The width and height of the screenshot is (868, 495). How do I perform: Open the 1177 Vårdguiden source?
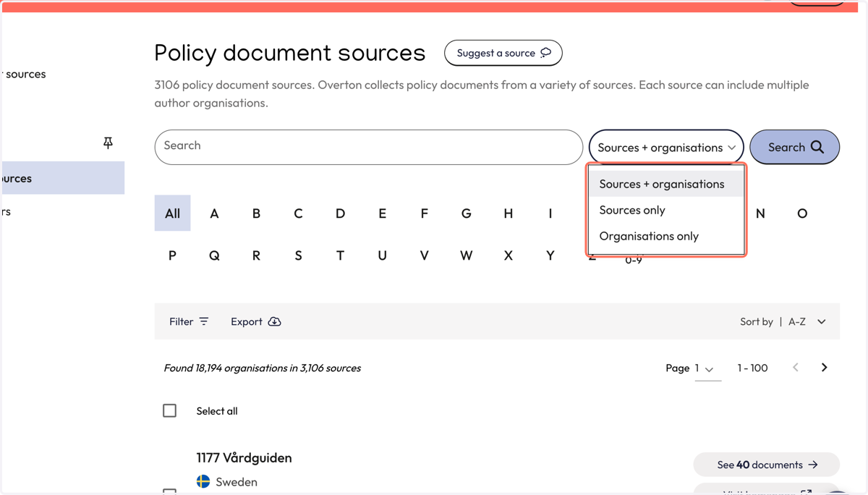244,457
